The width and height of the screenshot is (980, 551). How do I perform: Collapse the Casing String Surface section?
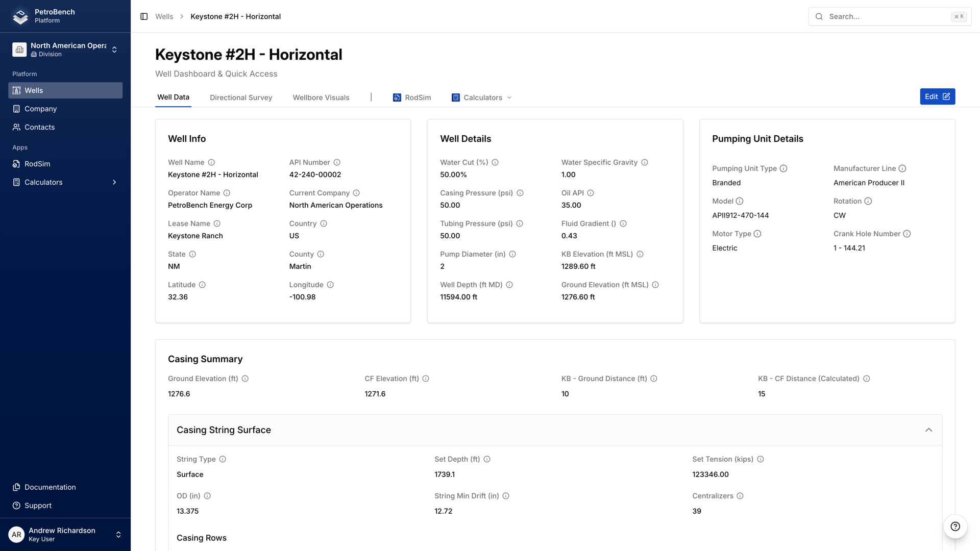[929, 430]
